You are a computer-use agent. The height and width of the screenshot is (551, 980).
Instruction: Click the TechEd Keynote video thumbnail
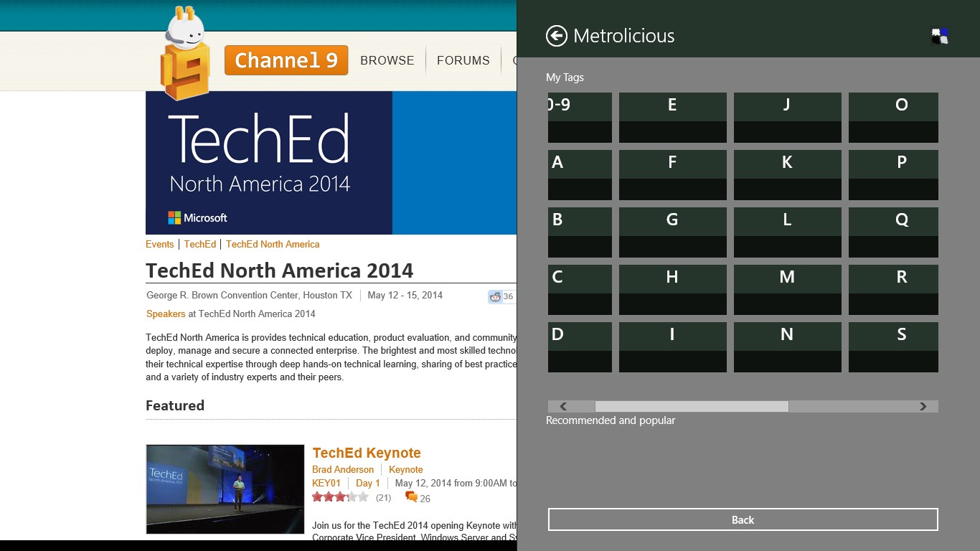tap(225, 489)
